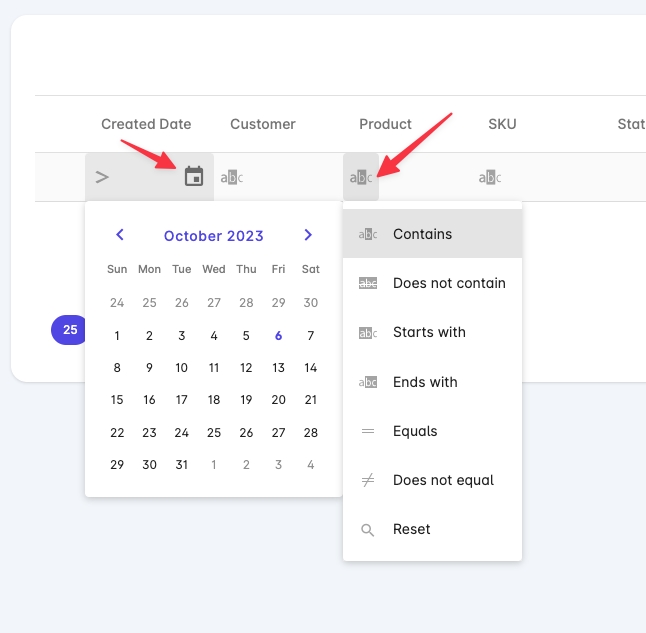Open the Customer column filter type icon
Image resolution: width=646 pixels, height=633 pixels.
click(231, 178)
